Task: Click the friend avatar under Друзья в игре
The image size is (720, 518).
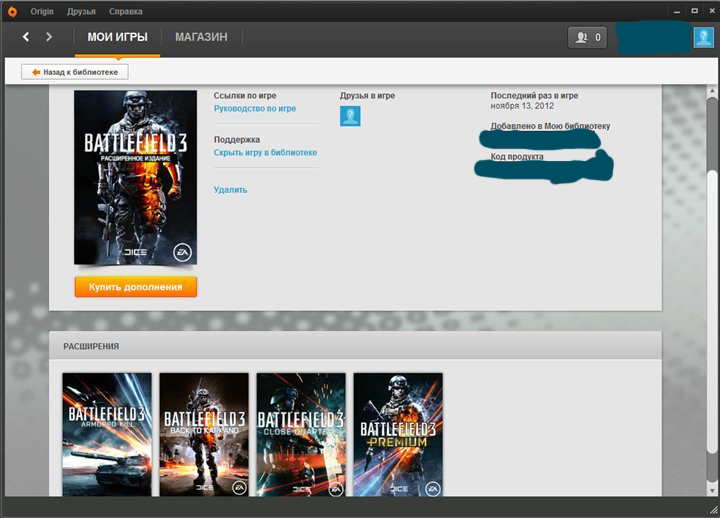Action: 350,116
